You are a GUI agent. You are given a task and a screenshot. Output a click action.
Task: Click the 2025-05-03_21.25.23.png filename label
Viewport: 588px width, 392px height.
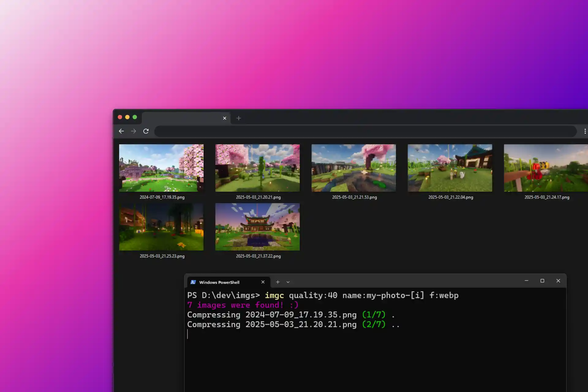click(162, 256)
